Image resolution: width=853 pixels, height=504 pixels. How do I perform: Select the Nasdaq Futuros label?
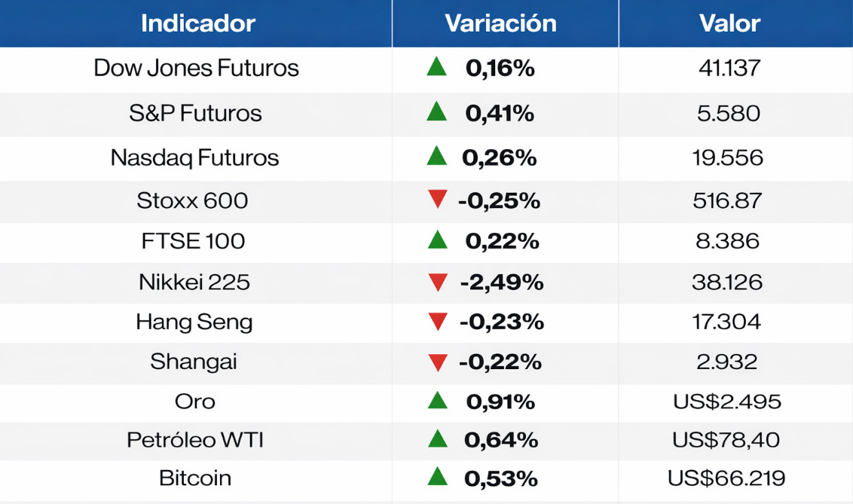[194, 157]
